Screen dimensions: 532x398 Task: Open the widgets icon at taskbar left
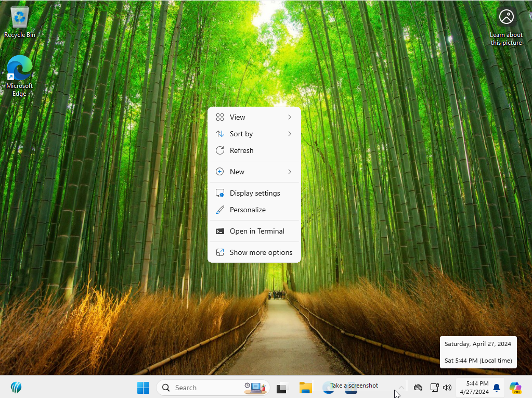pyautogui.click(x=16, y=388)
